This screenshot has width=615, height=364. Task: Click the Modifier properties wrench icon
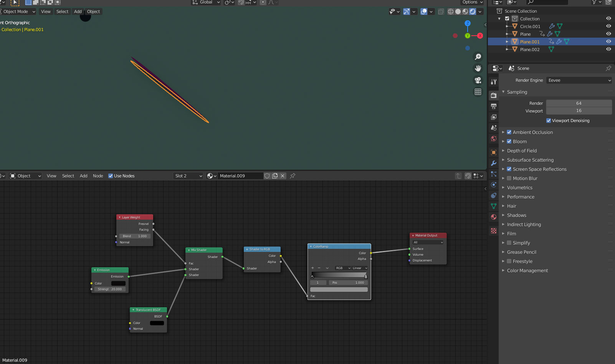[x=494, y=163]
